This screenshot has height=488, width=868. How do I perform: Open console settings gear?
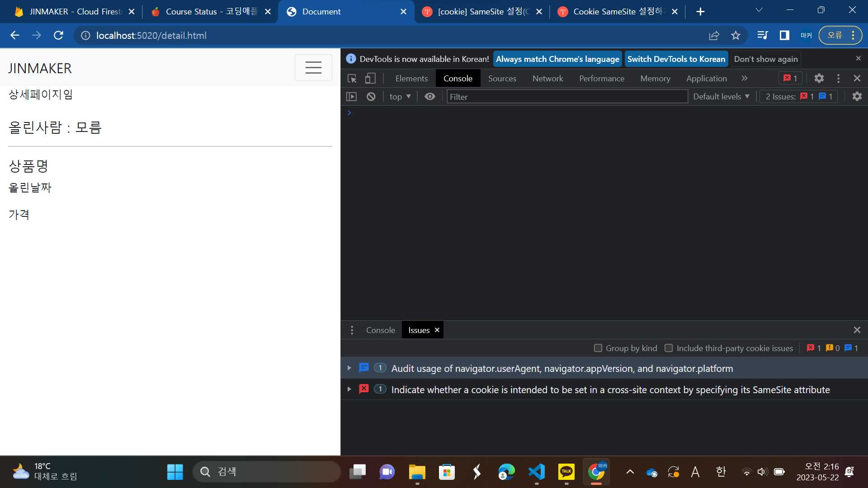[x=857, y=97]
